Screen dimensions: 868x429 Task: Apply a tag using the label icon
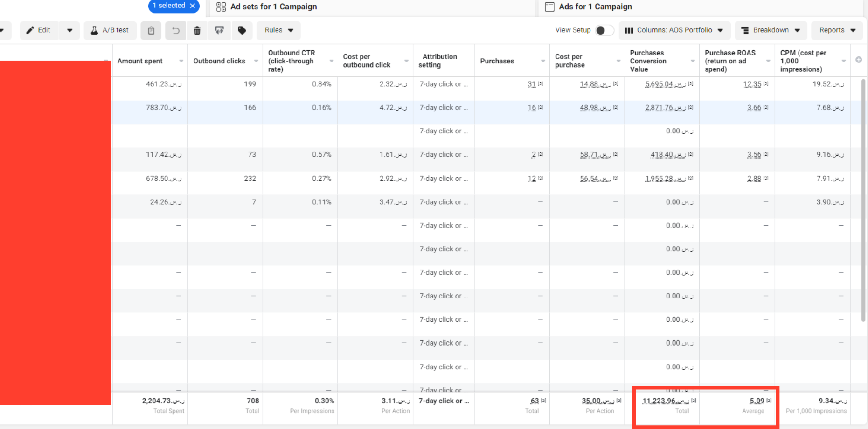[242, 30]
